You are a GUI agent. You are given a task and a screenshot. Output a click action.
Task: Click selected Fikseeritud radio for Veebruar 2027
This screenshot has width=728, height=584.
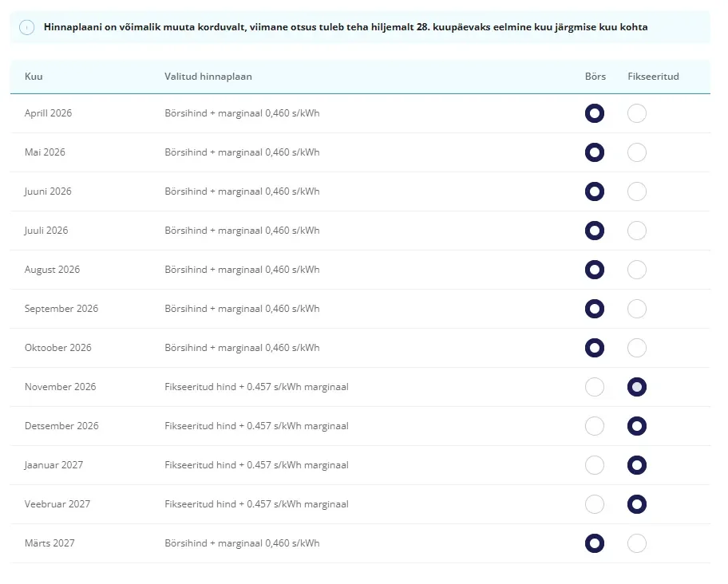pyautogui.click(x=636, y=503)
